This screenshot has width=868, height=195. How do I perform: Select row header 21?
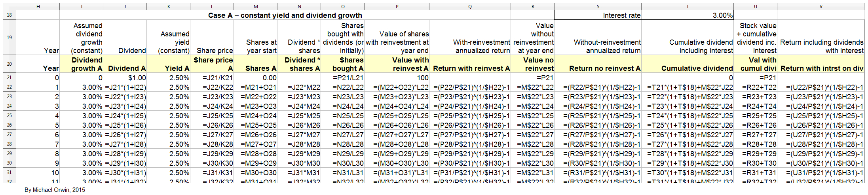click(9, 78)
